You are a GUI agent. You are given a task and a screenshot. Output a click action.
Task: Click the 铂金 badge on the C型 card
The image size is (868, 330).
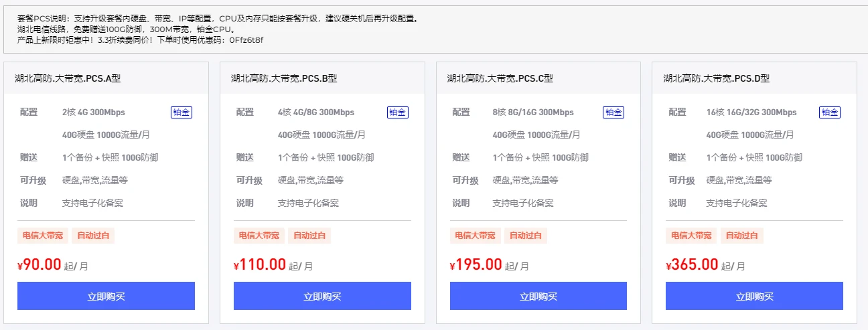tap(613, 112)
